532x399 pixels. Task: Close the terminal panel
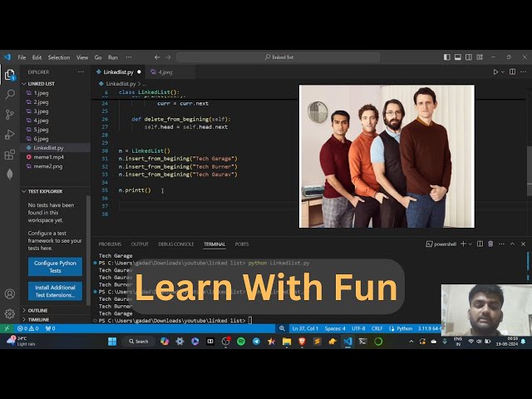pyautogui.click(x=523, y=244)
